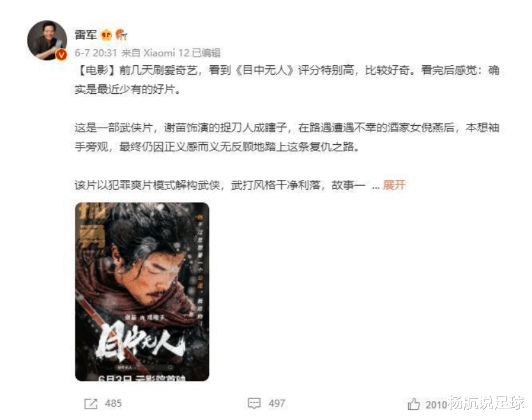The image size is (532, 420).
Task: Click the 已编辑 edited label
Action: (x=206, y=53)
